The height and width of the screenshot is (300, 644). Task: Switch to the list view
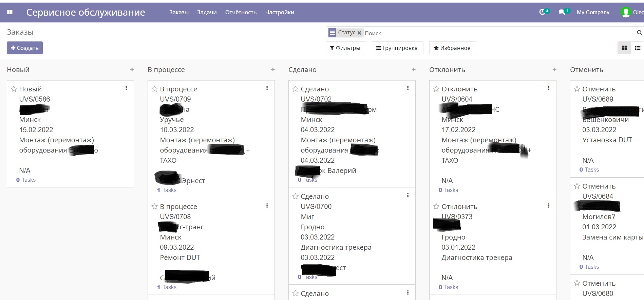coord(638,48)
